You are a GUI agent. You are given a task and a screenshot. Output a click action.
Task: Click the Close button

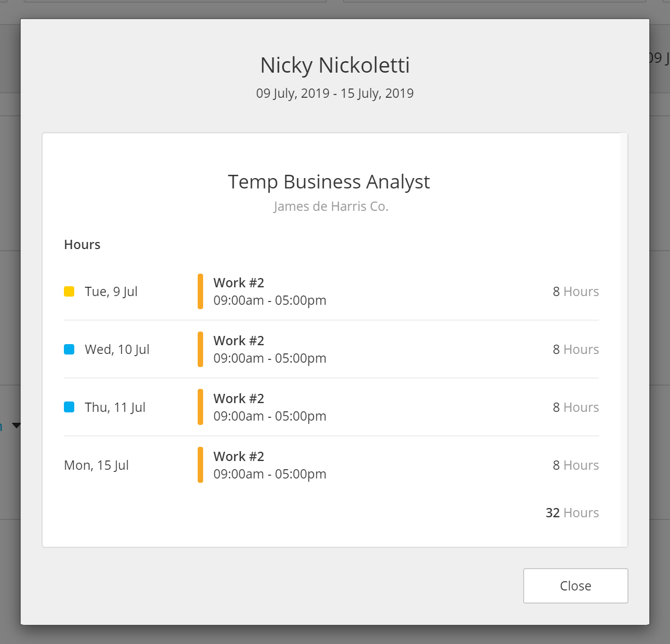pos(575,586)
